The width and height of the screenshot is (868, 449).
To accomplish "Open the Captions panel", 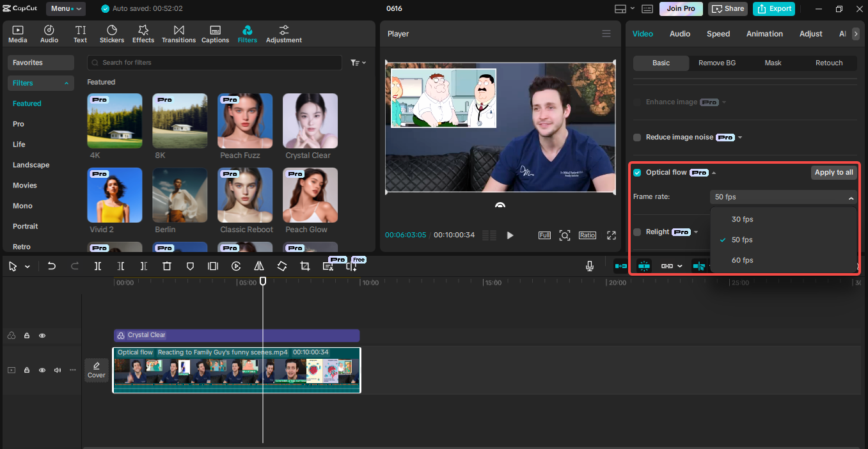I will click(215, 33).
